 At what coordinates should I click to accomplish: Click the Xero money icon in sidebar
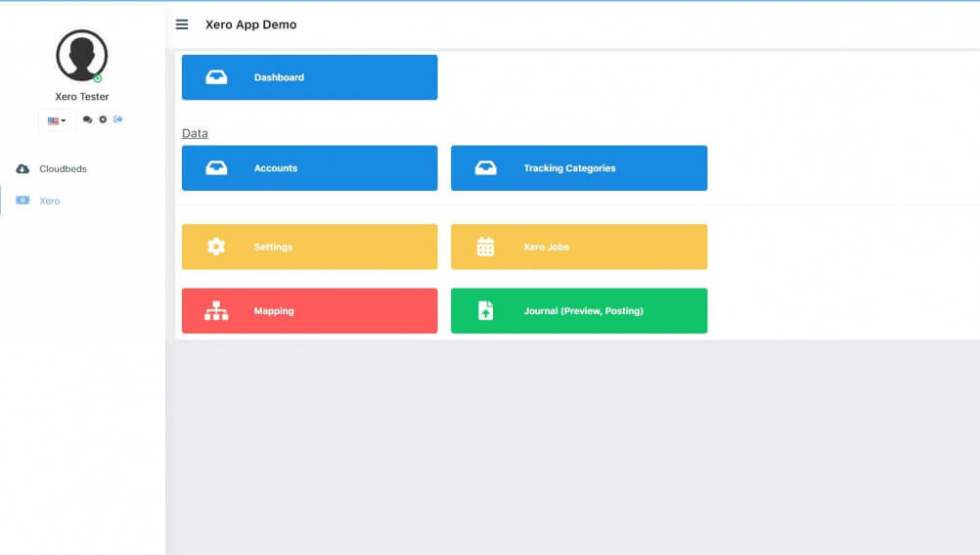22,201
